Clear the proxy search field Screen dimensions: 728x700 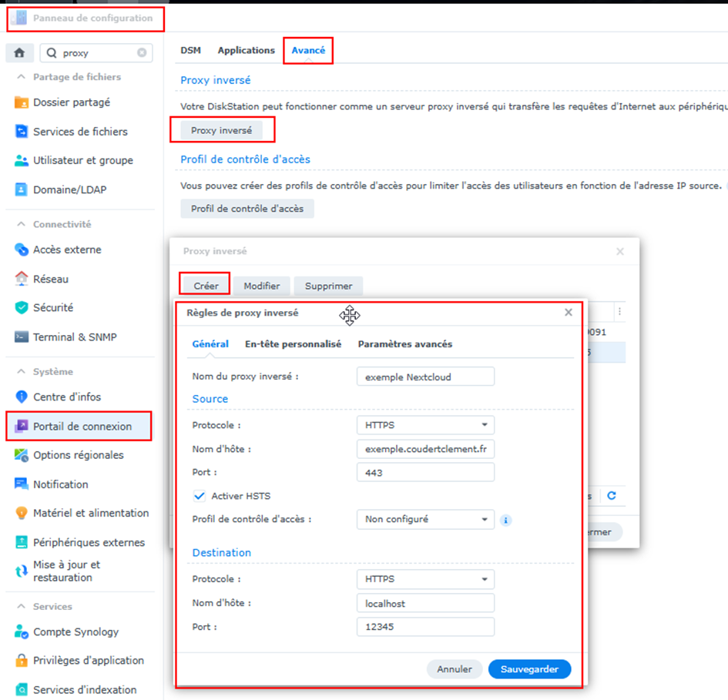click(x=142, y=53)
